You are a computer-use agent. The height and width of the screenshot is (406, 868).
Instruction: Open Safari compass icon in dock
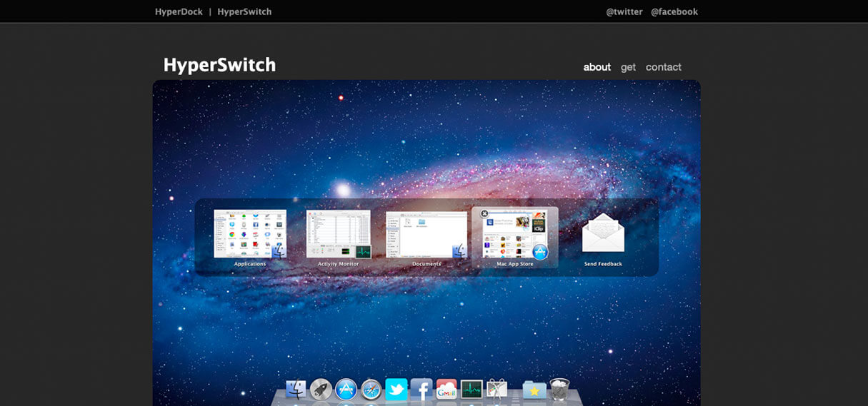click(x=371, y=389)
